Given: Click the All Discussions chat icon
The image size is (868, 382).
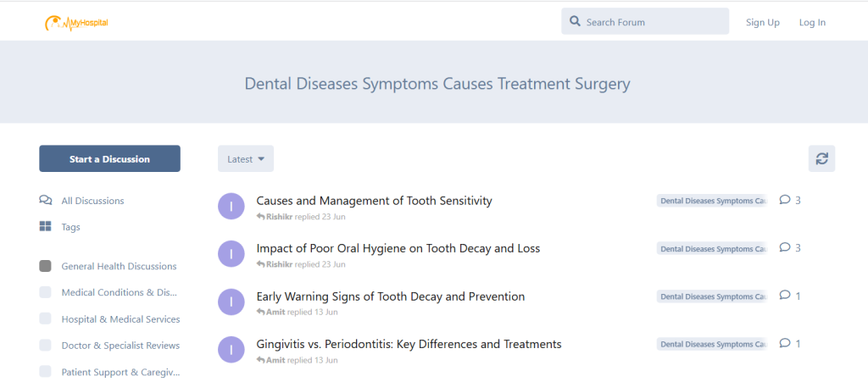Looking at the screenshot, I should [x=46, y=201].
